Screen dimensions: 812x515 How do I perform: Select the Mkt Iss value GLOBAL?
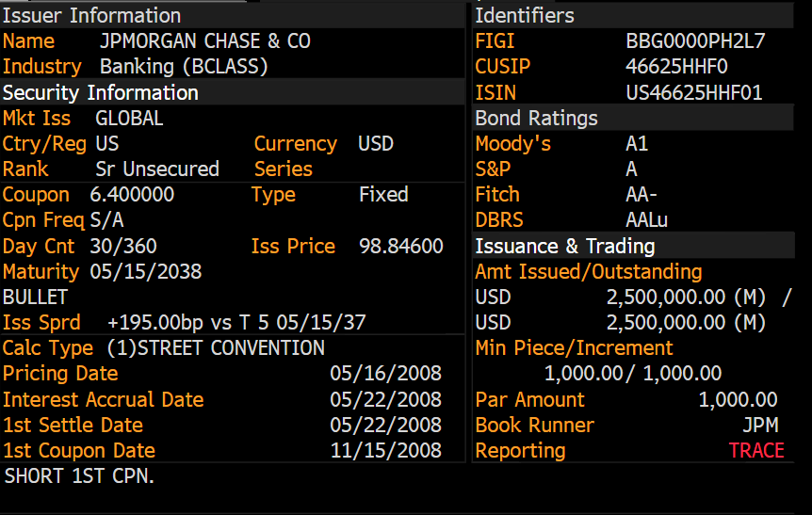click(x=129, y=119)
